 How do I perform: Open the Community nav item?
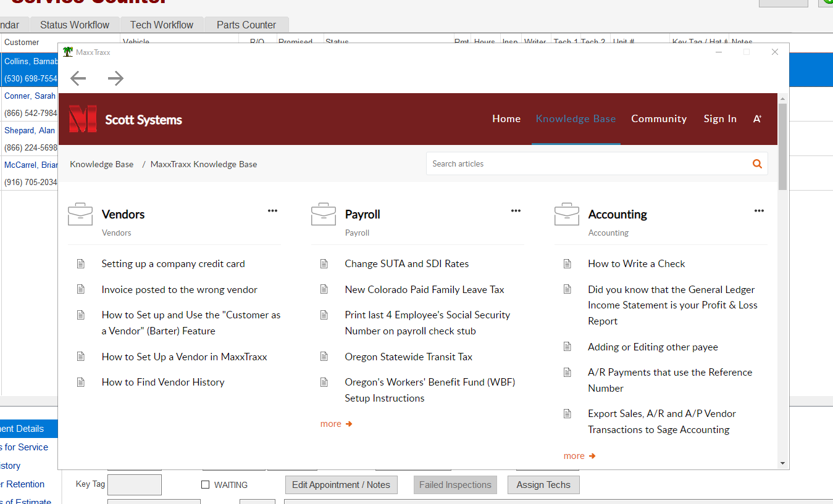(659, 118)
